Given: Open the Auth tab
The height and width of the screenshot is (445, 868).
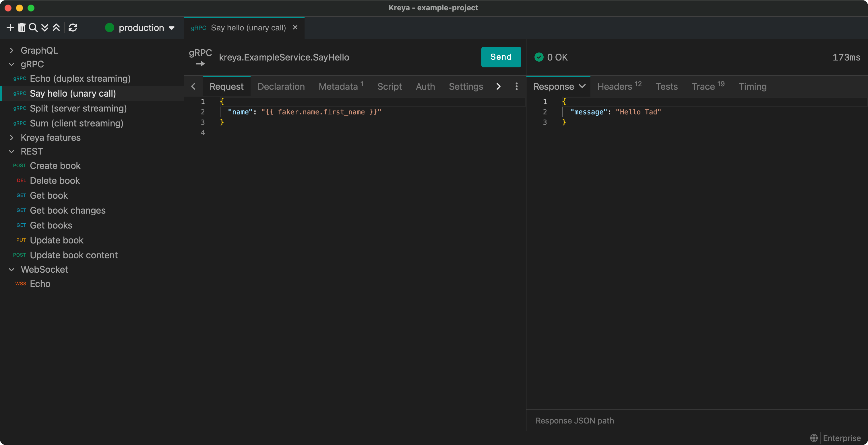Looking at the screenshot, I should 425,87.
